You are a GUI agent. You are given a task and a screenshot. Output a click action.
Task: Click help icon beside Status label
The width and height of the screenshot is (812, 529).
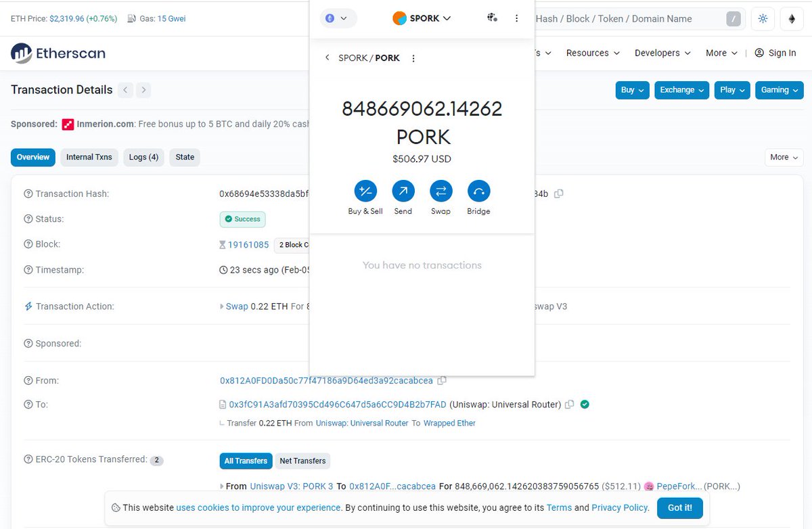[x=28, y=219]
